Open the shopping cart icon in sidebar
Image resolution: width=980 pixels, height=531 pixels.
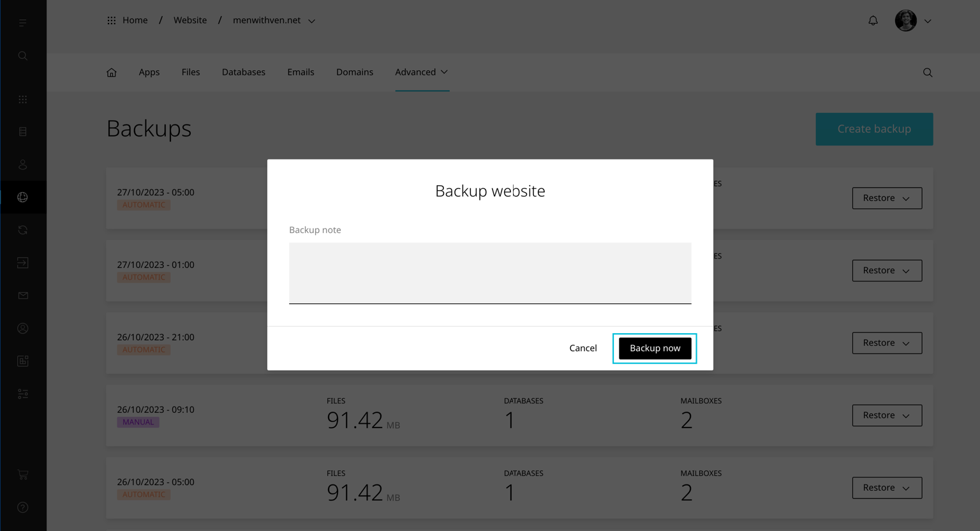[23, 475]
